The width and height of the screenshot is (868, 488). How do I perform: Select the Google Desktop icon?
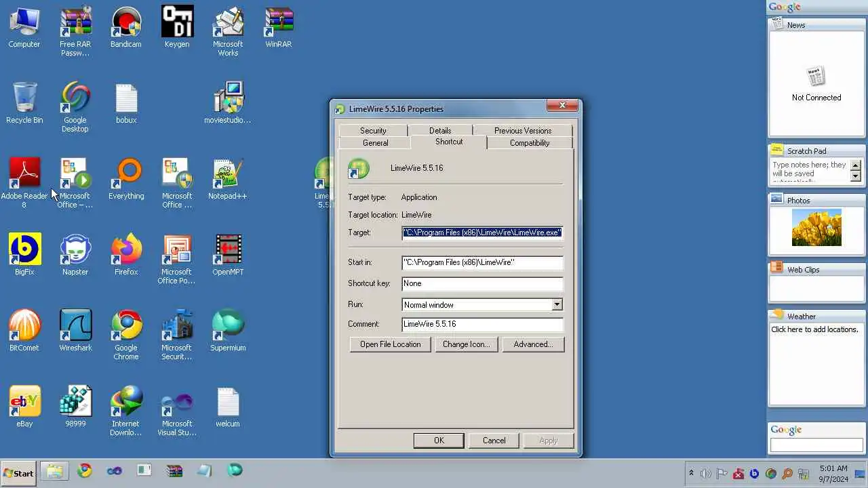[75, 108]
